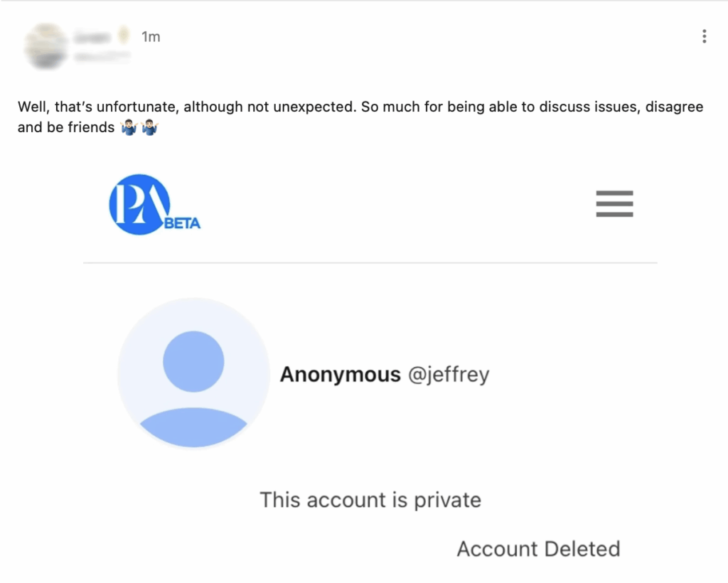Viewport: 728px width, 583px height.
Task: Open the hamburger navigation menu
Action: pos(614,204)
